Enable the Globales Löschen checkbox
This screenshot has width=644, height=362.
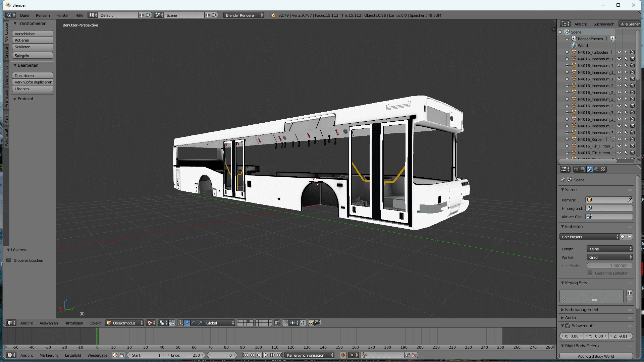(9, 260)
